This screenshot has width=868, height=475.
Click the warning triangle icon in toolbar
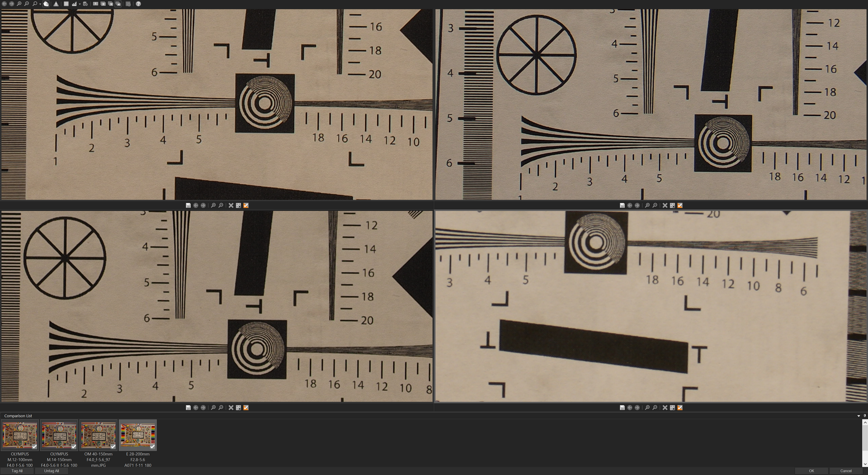pos(56,4)
